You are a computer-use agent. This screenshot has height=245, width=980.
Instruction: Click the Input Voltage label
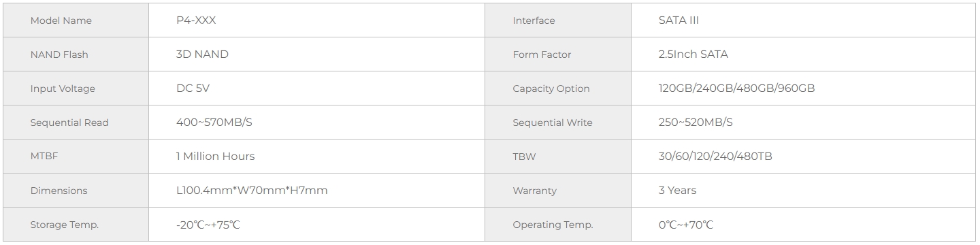tap(63, 88)
